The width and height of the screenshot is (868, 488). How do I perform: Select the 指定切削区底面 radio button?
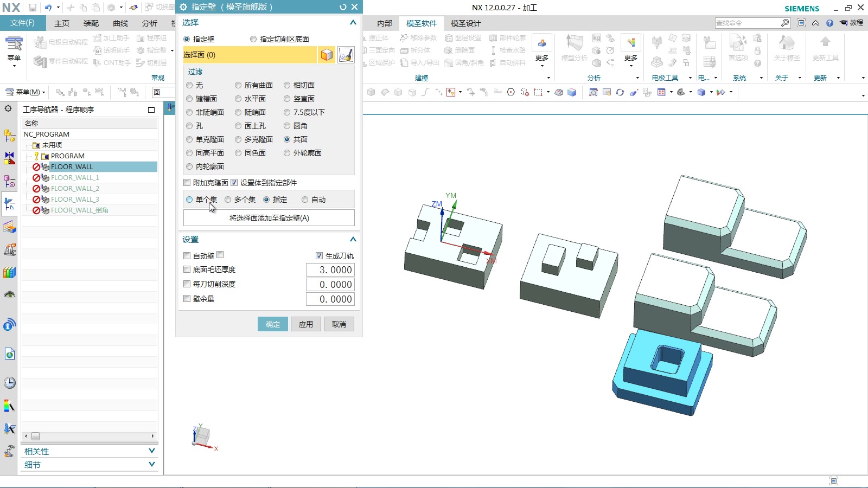tap(253, 39)
